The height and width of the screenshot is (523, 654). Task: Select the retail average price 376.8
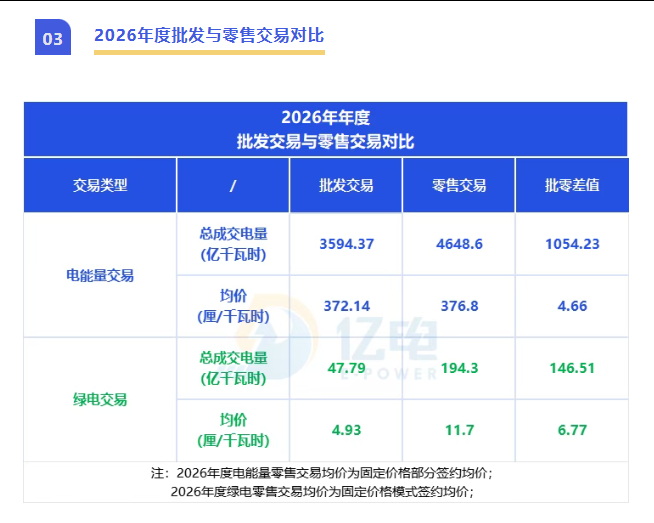pos(459,306)
